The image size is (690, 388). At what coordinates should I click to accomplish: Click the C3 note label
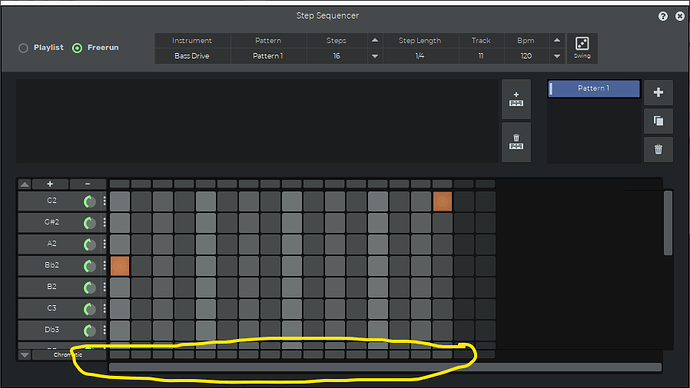(x=51, y=308)
